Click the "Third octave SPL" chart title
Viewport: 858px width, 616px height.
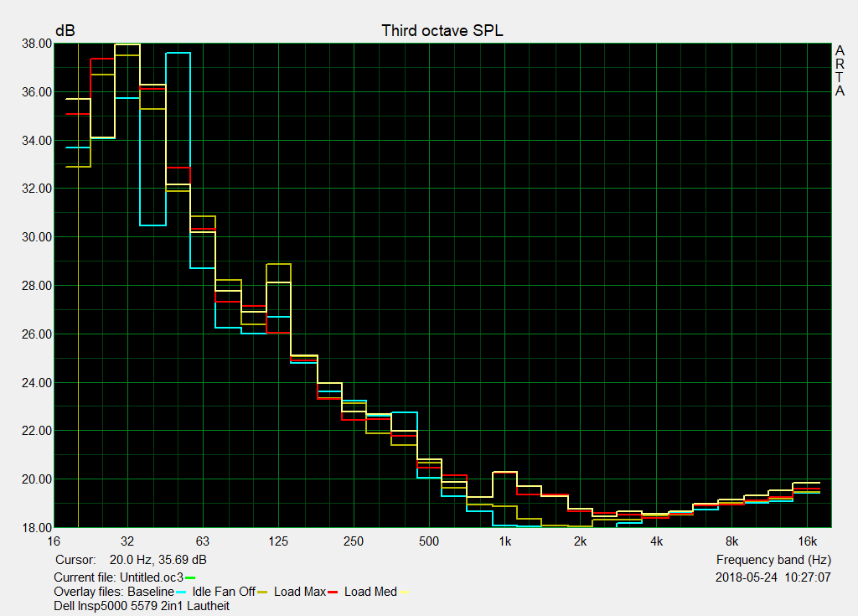pos(442,31)
